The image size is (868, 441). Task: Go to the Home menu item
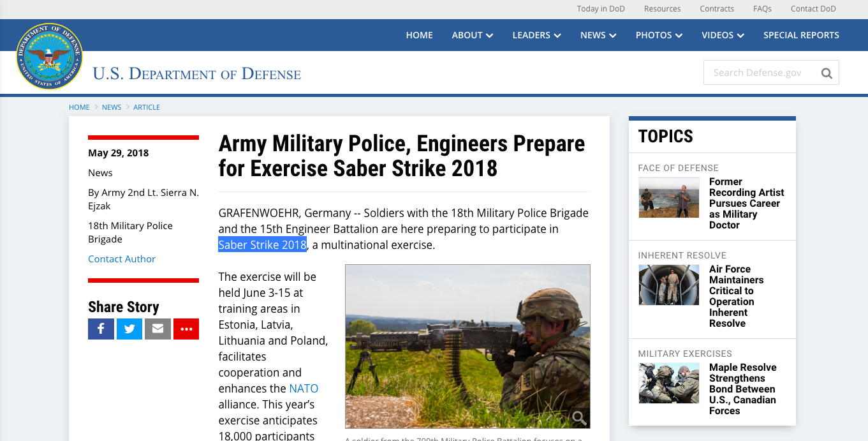[x=419, y=35]
